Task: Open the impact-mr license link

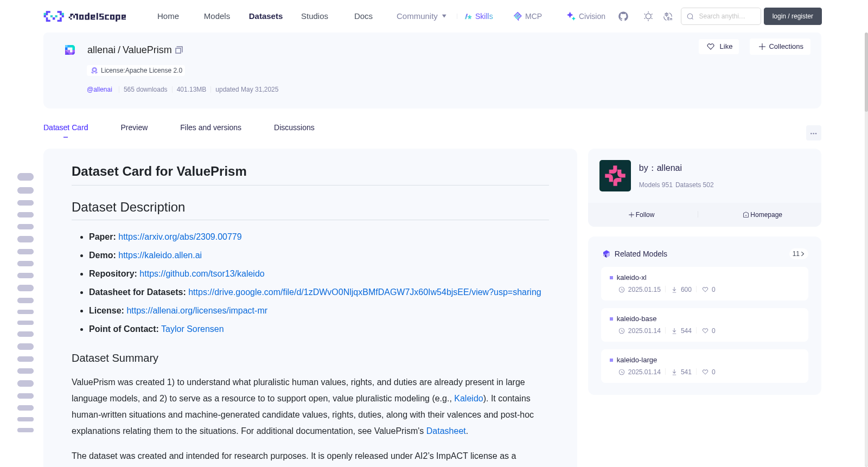Action: point(197,311)
